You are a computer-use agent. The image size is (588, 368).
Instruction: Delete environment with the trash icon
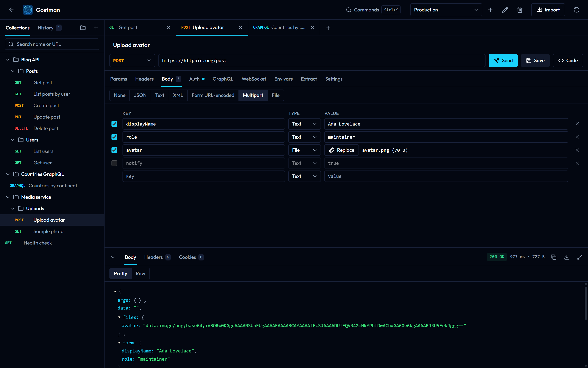pyautogui.click(x=520, y=10)
